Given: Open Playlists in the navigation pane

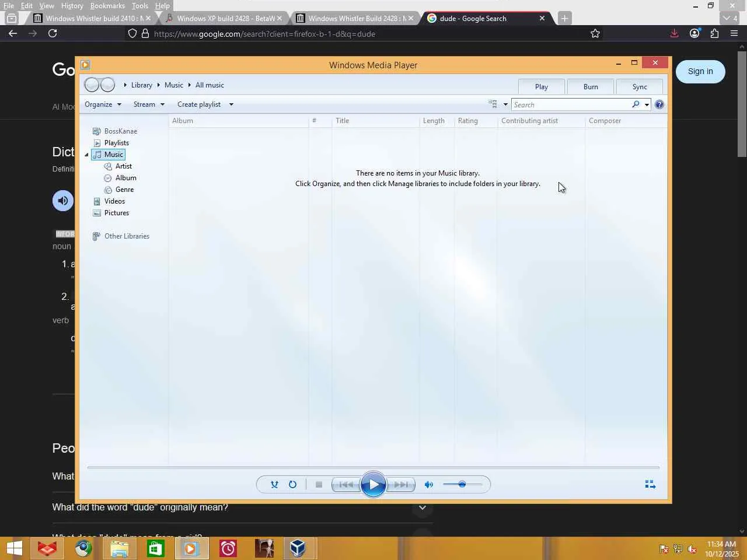Looking at the screenshot, I should [x=117, y=143].
